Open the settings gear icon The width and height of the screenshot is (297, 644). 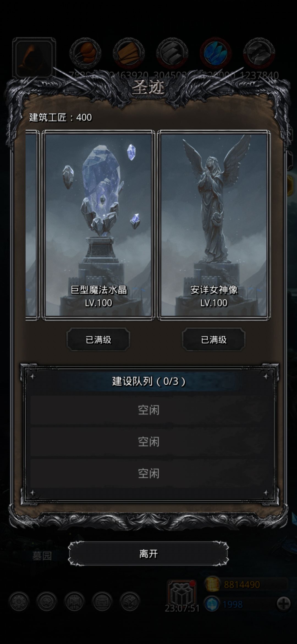19,602
